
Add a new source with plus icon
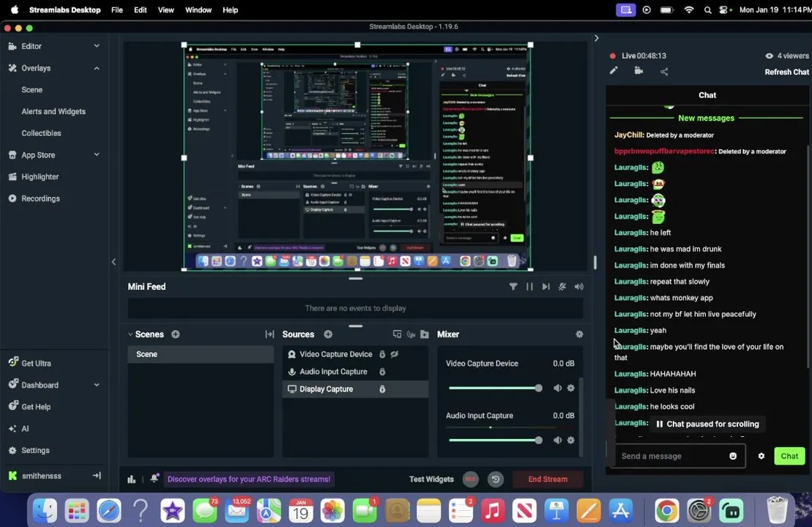point(328,334)
